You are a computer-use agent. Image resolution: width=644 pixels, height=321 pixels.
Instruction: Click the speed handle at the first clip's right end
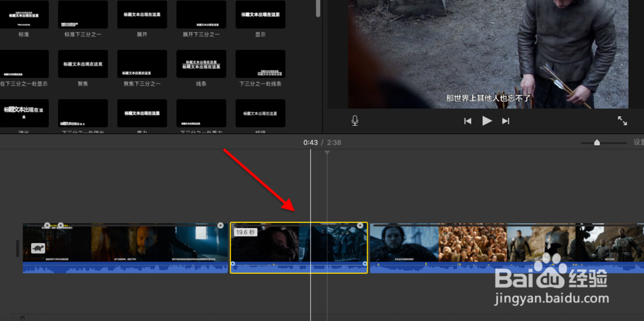pos(220,225)
